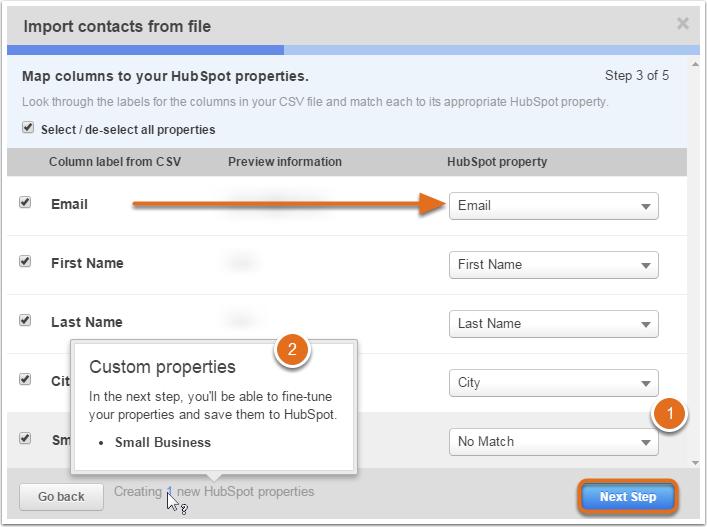
Task: Open the First Name property dropdown
Action: click(554, 265)
